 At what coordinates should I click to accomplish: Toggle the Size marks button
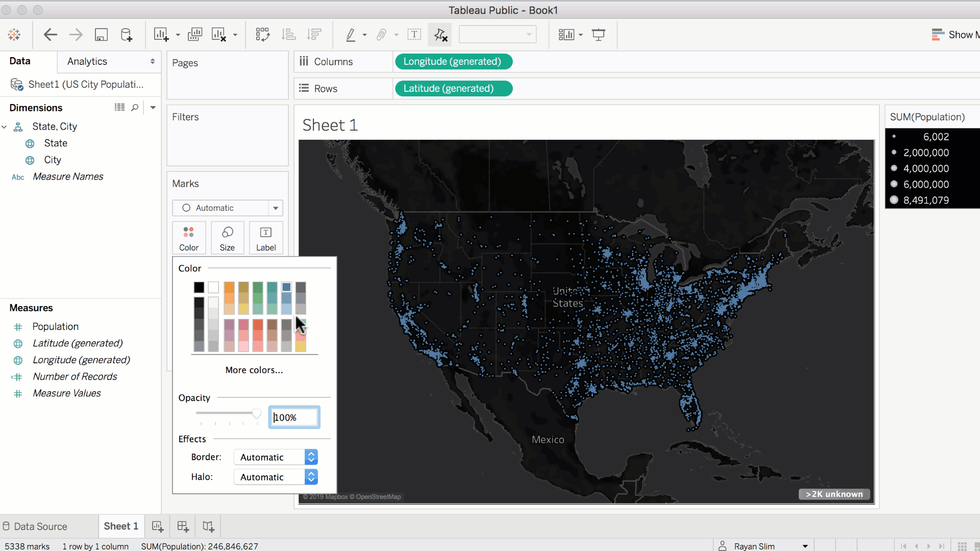pos(227,238)
